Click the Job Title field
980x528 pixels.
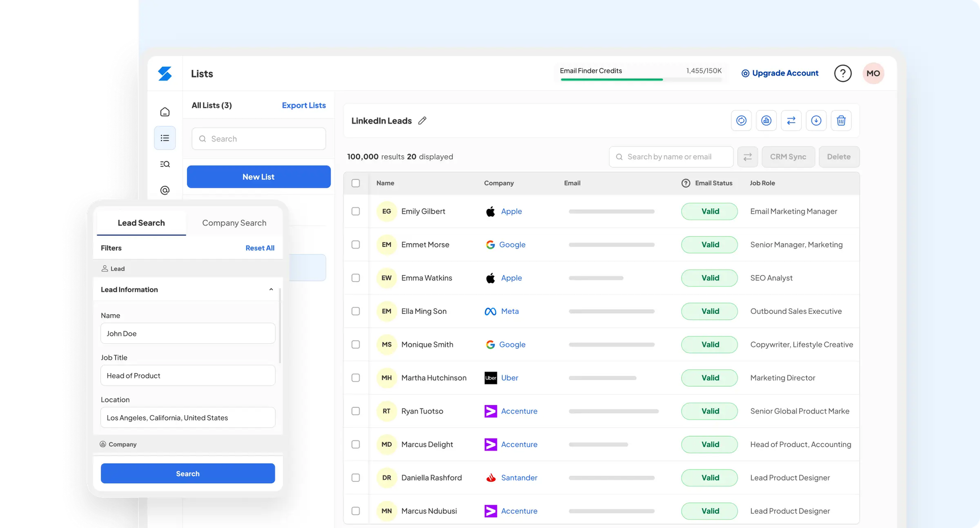[x=188, y=376]
